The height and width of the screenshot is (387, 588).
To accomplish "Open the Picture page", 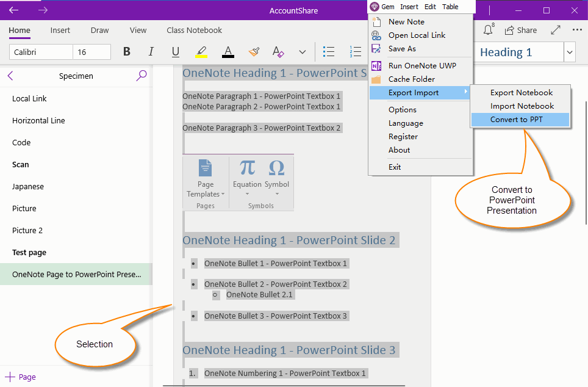I will pyautogui.click(x=76, y=208).
